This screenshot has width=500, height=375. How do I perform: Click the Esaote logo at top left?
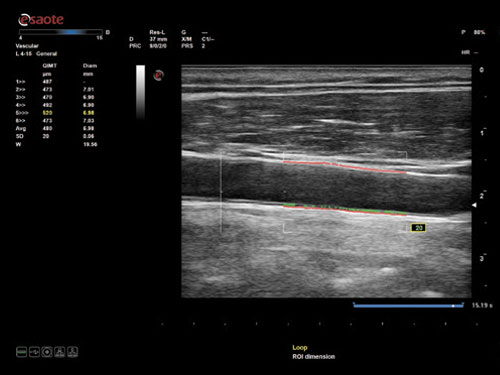click(41, 20)
